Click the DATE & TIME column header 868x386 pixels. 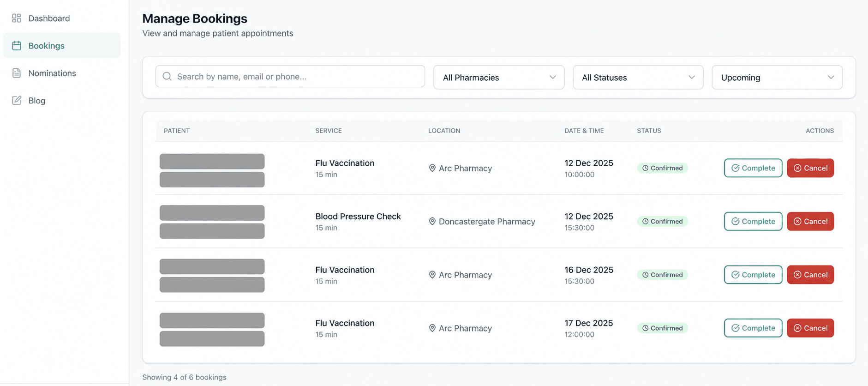(584, 131)
